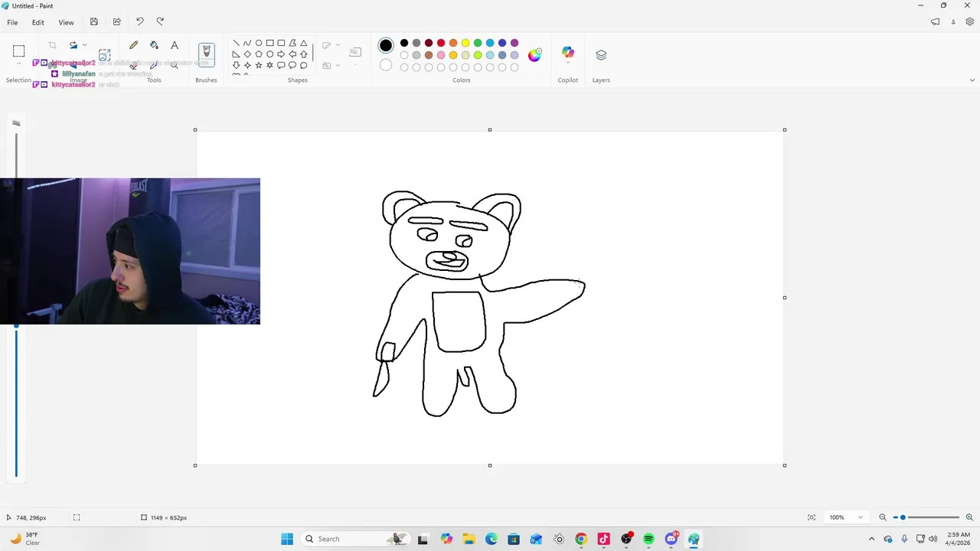Open Spotify from the taskbar
Viewport: 980px width, 551px height.
648,539
